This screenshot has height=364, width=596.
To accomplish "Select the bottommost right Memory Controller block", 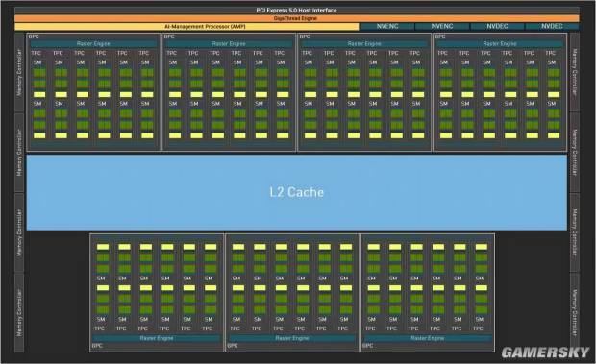I will [x=575, y=312].
